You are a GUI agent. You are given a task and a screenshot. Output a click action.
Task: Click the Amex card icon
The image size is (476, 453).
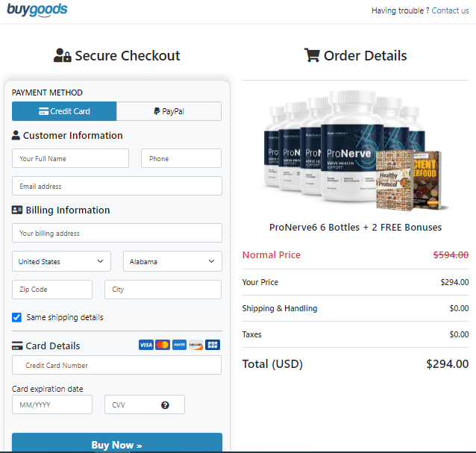tap(179, 345)
